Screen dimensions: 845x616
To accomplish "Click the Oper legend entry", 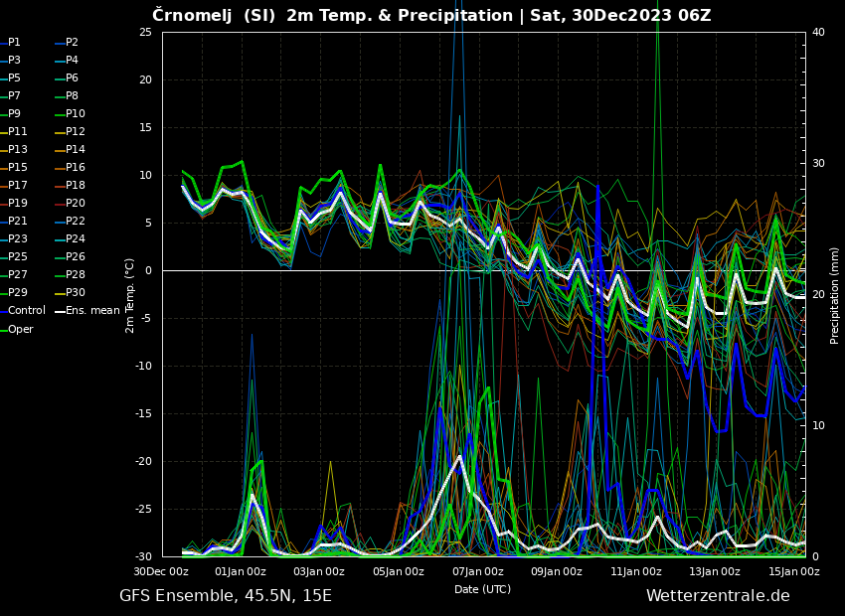I will [x=20, y=329].
